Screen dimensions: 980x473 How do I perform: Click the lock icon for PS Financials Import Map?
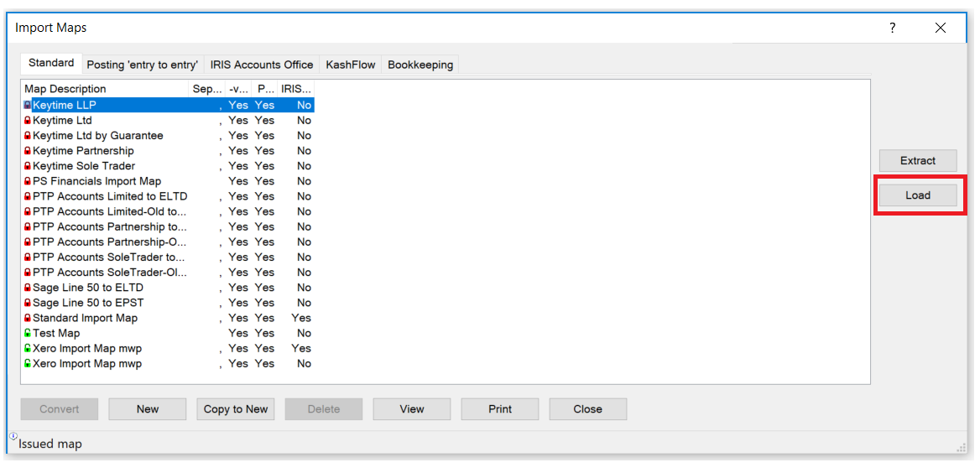[28, 181]
